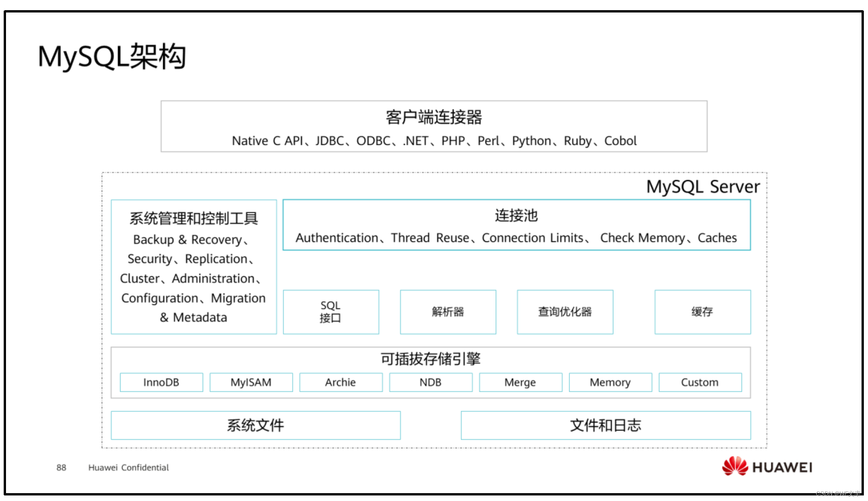Select the 客户端连接器 box heading

click(x=434, y=117)
